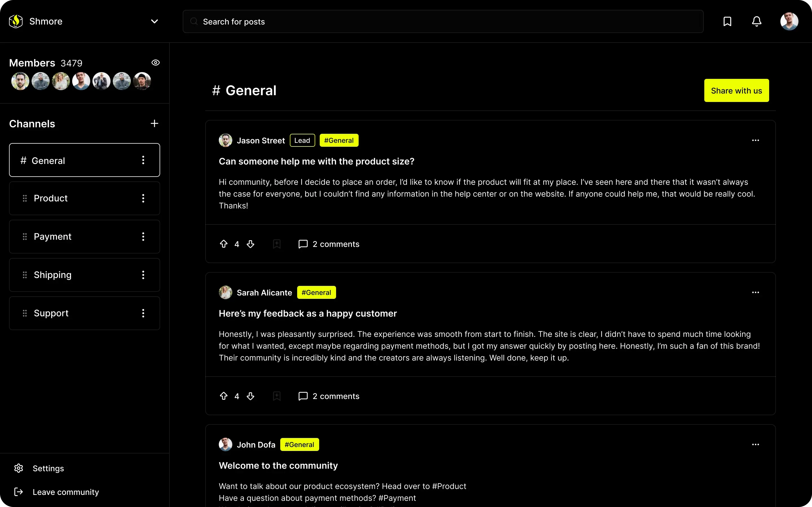
Task: Open the three-dot menu on John Dofa's post
Action: [756, 444]
